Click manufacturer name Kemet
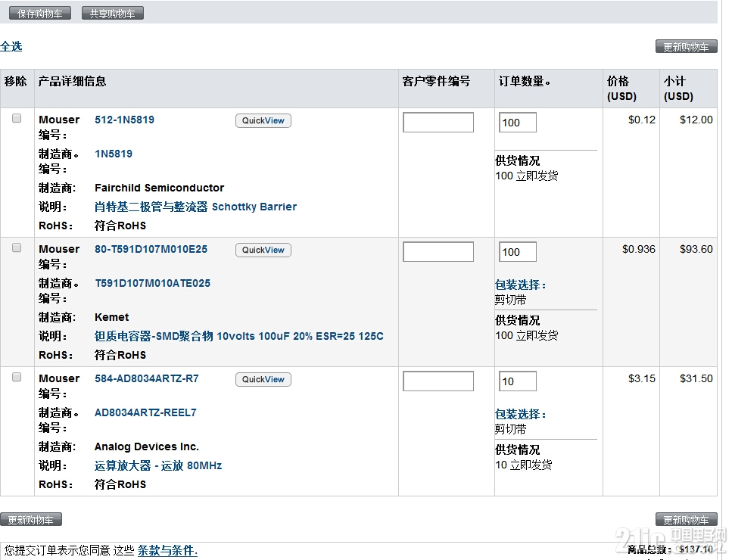The height and width of the screenshot is (560, 732). pyautogui.click(x=111, y=317)
